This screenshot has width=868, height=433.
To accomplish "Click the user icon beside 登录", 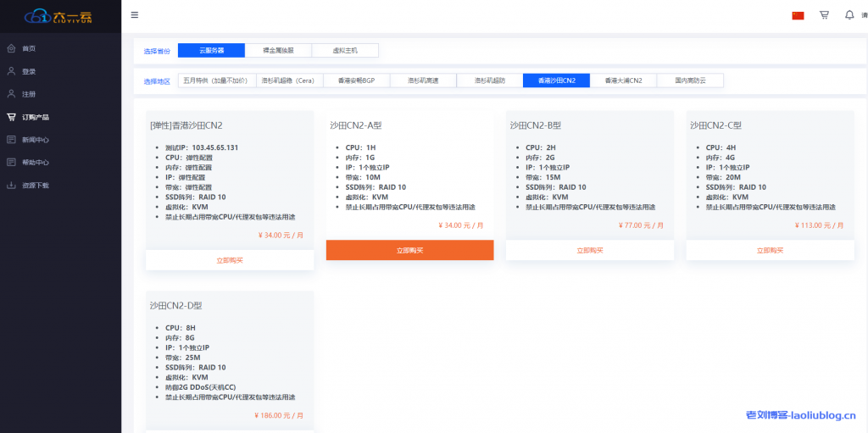I will (11, 71).
